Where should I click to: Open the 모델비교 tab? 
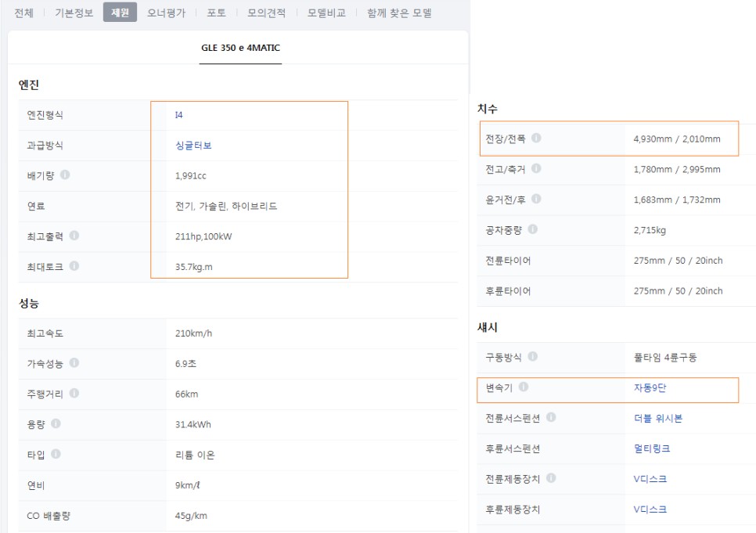326,13
